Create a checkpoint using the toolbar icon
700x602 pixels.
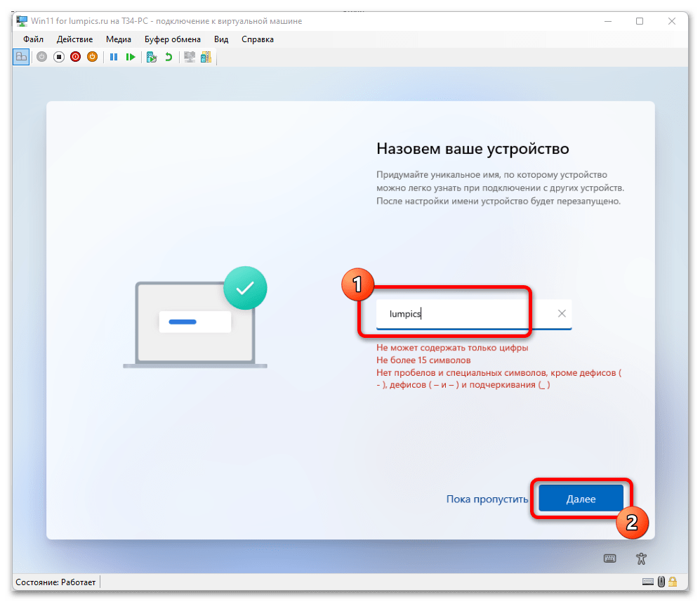151,57
